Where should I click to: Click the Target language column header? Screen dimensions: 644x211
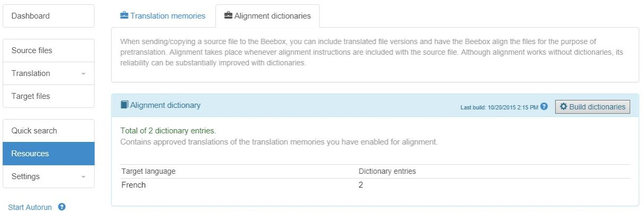(x=148, y=171)
